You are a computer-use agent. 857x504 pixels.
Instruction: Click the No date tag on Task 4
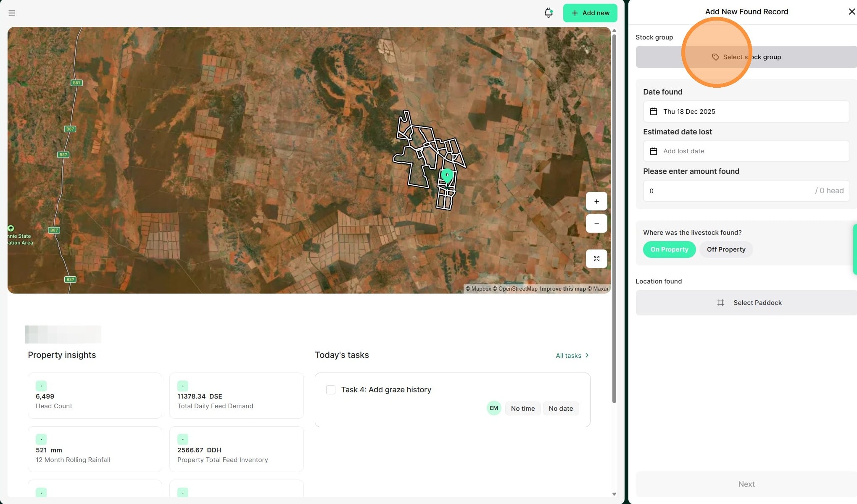click(x=560, y=409)
